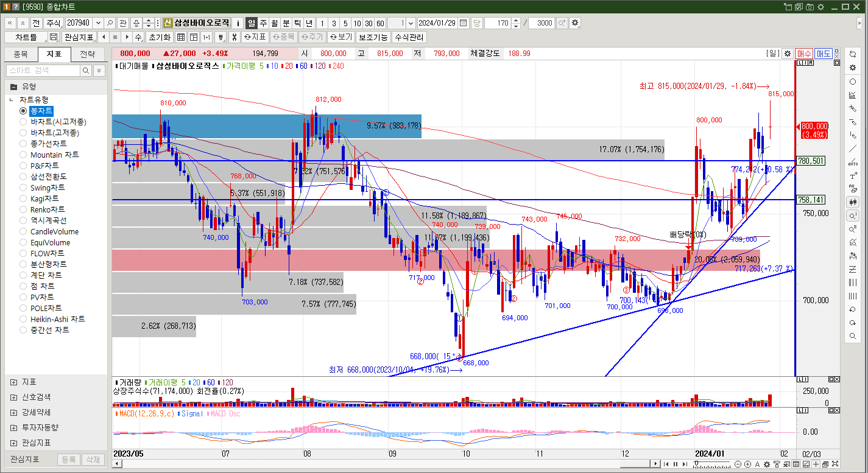Click the 3000 total count field
The image size is (868, 473).
point(542,23)
